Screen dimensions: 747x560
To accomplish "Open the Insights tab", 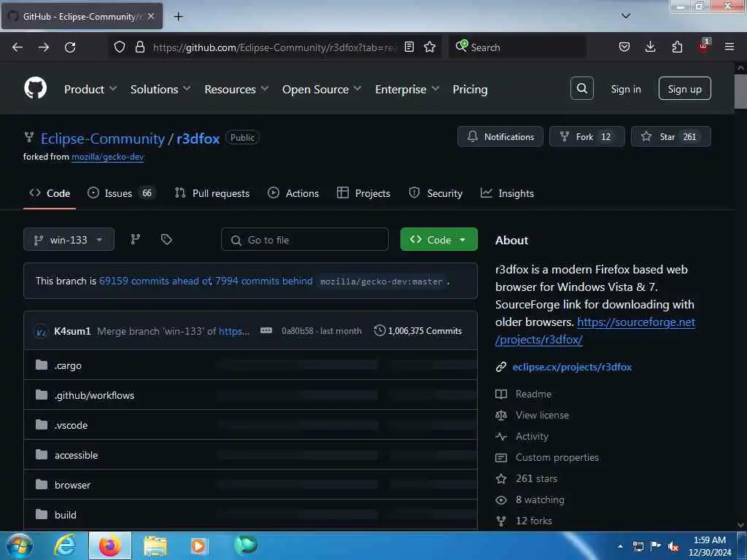I will [507, 193].
